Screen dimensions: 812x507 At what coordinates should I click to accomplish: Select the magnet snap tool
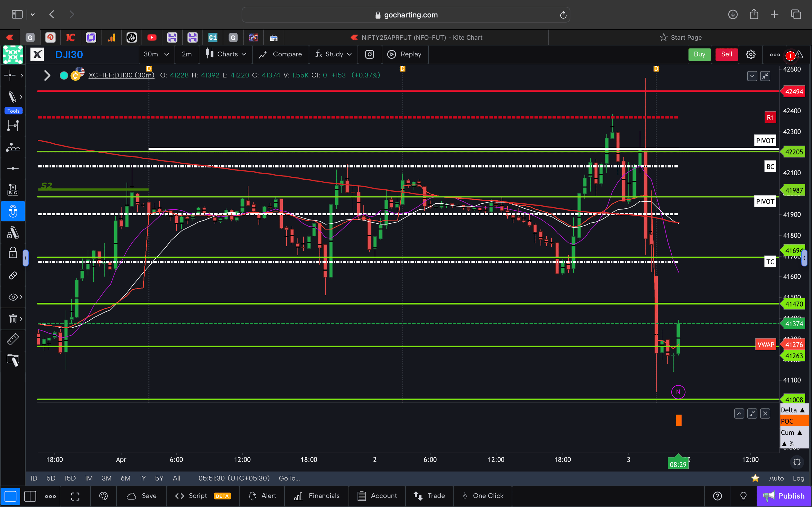(13, 211)
